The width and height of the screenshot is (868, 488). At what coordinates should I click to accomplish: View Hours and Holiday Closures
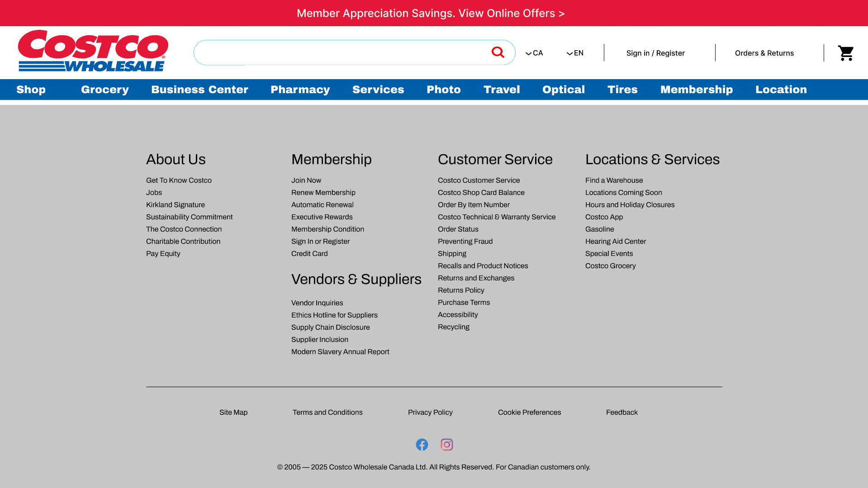[x=630, y=204]
